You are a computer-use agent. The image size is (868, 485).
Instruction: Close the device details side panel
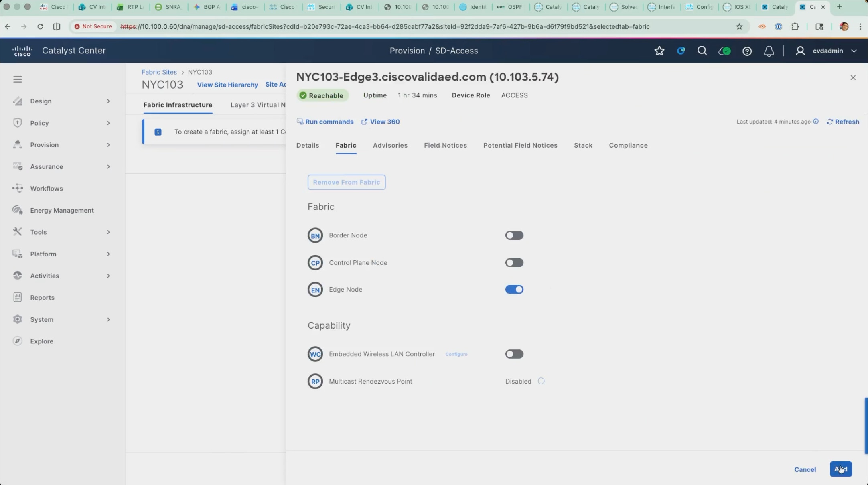pyautogui.click(x=853, y=77)
